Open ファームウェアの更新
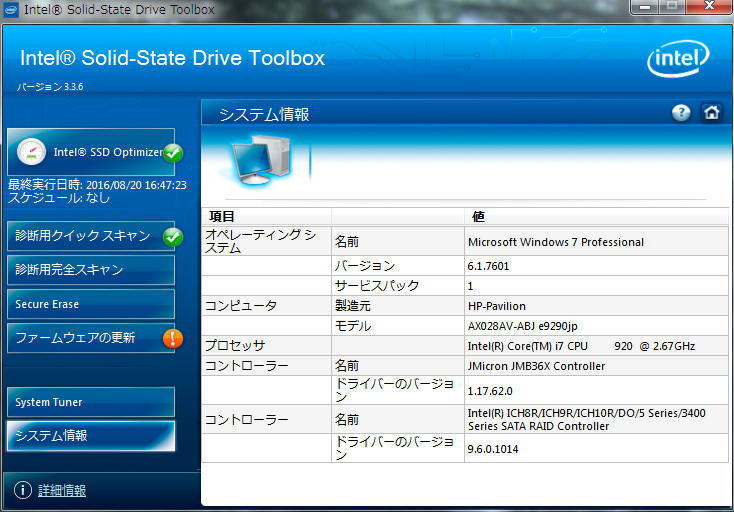This screenshot has width=734, height=512. [x=91, y=338]
